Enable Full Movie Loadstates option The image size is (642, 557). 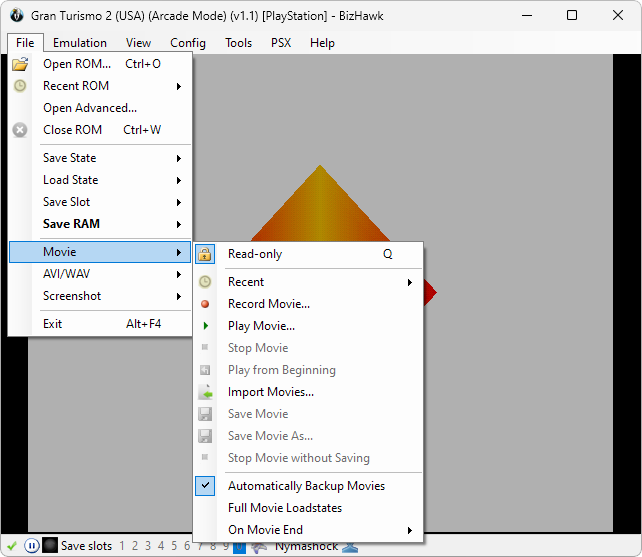click(x=286, y=508)
